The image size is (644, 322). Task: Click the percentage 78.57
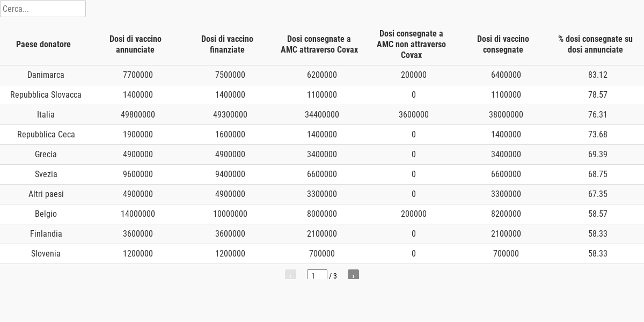pos(598,95)
